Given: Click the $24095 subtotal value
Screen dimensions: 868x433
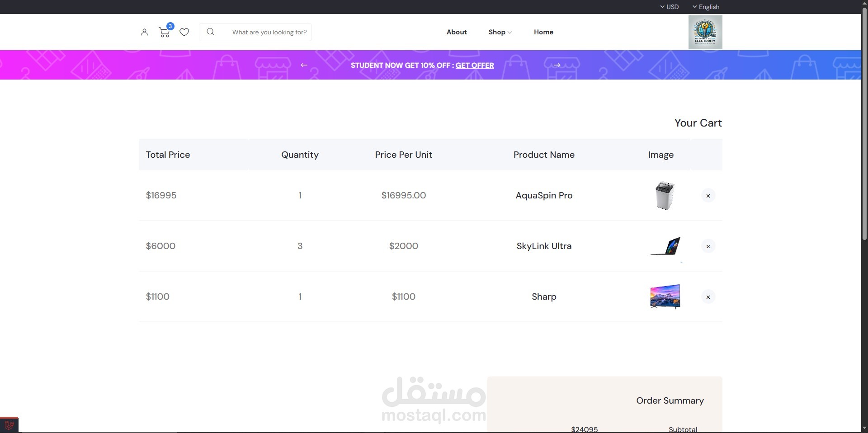Looking at the screenshot, I should coord(584,429).
